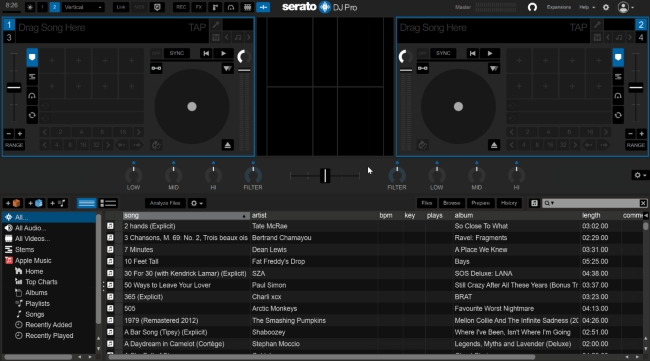Eject the left deck track
650x361 pixels.
[x=228, y=145]
